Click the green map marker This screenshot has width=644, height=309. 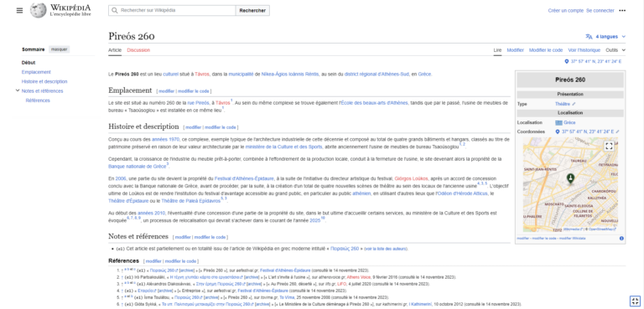[570, 178]
